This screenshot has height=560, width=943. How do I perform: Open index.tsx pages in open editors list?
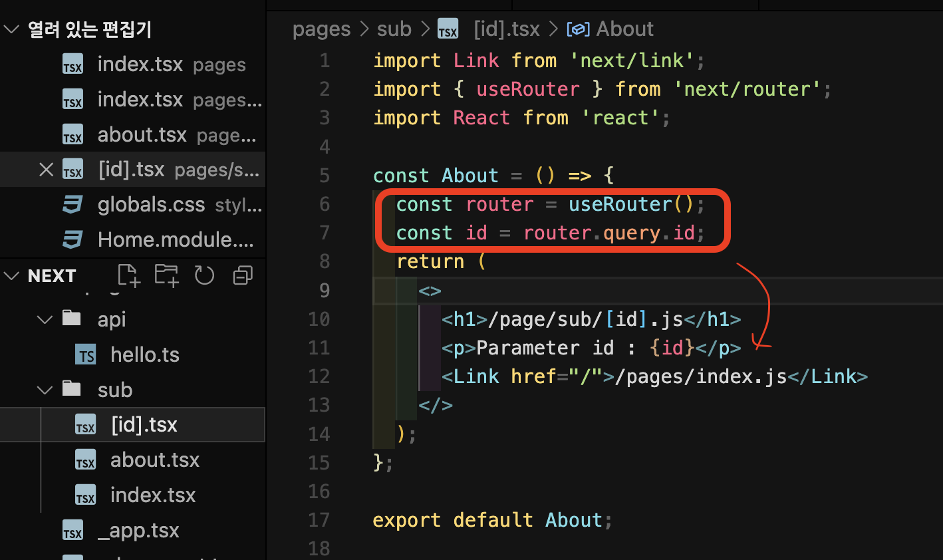[133, 64]
